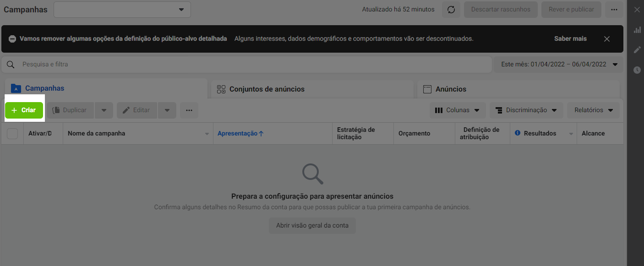Viewport: 644px width, 266px height.
Task: Click the Abrir visão geral da conta button
Action: 312,226
